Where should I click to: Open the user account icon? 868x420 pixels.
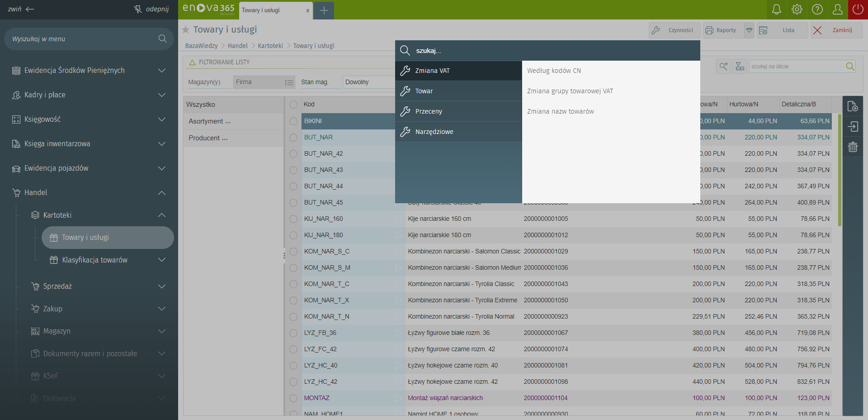(x=838, y=10)
